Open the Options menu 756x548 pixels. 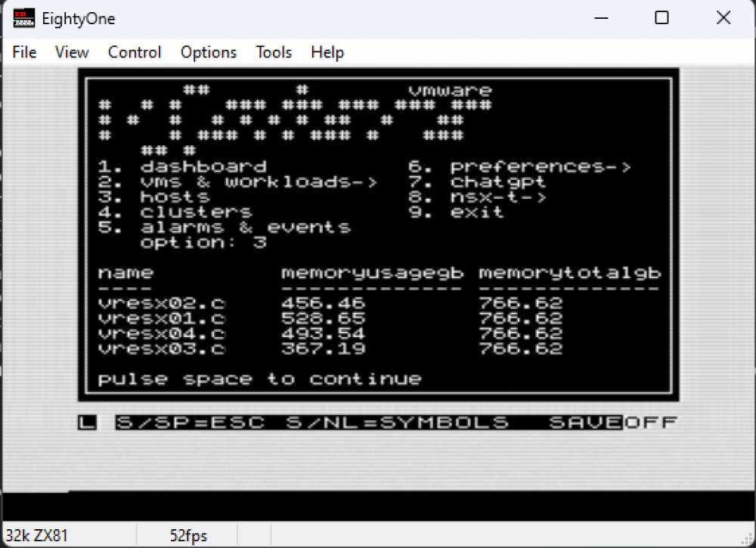[x=209, y=52]
